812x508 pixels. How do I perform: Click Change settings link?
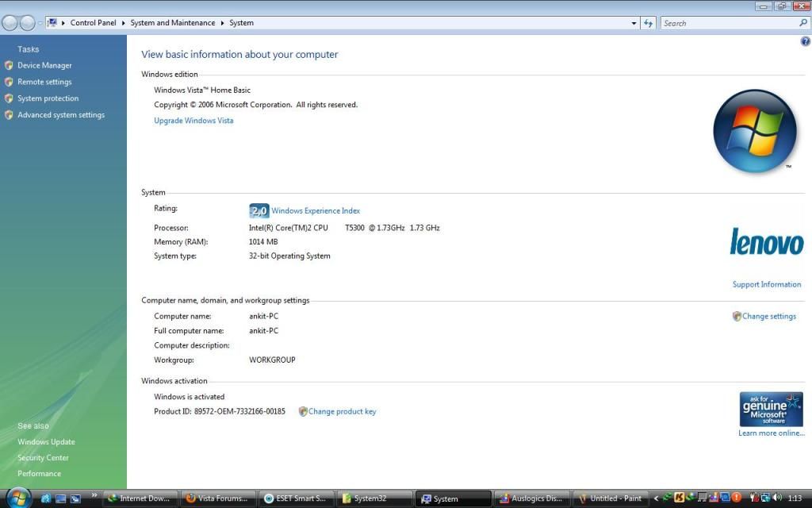(769, 316)
